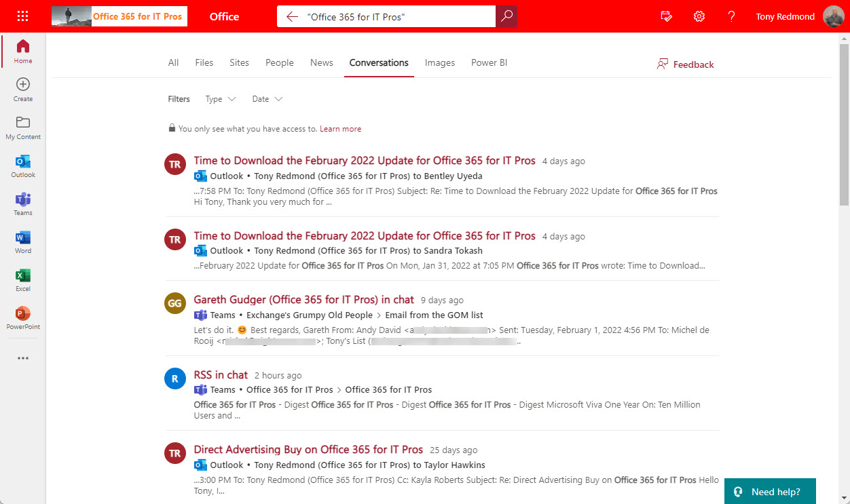This screenshot has width=850, height=504.
Task: Show more apps via ellipsis in sidebar
Action: 23,358
